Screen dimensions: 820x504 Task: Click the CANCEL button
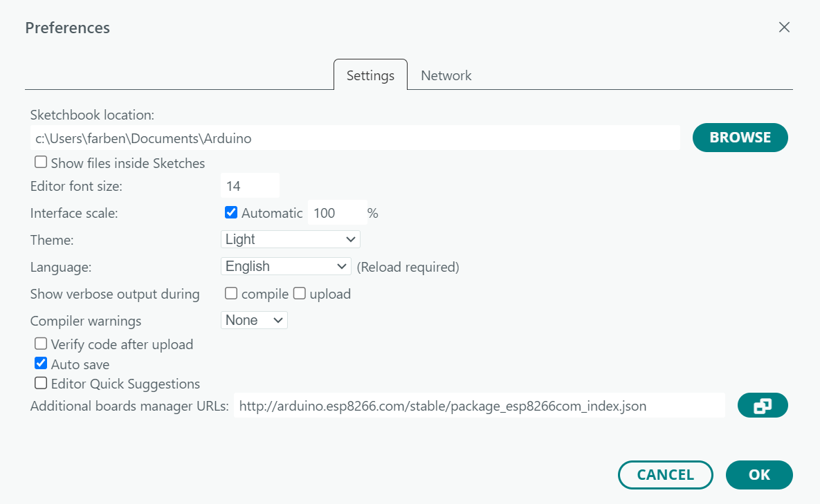(665, 475)
